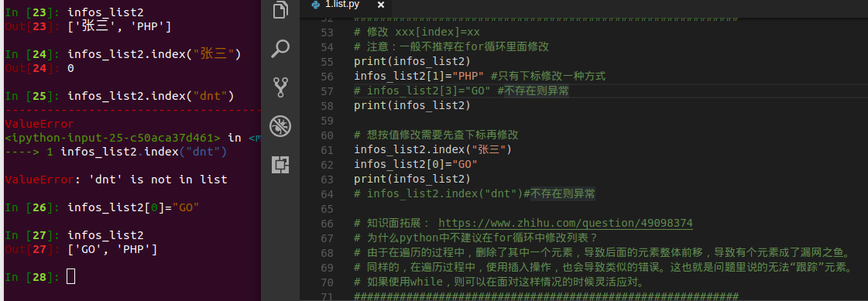Viewport: 868px width, 301px height.
Task: Click code line infos_list2[1]="PHP"
Action: [419, 77]
